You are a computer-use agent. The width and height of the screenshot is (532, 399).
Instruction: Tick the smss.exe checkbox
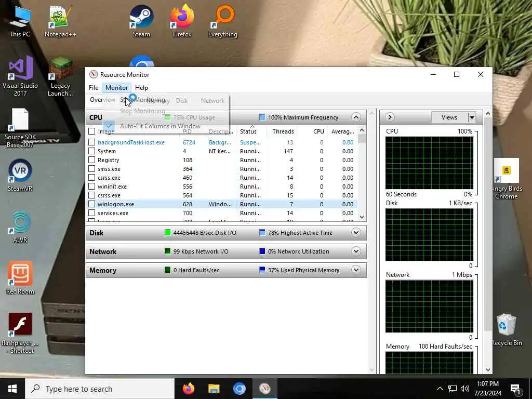coord(91,169)
